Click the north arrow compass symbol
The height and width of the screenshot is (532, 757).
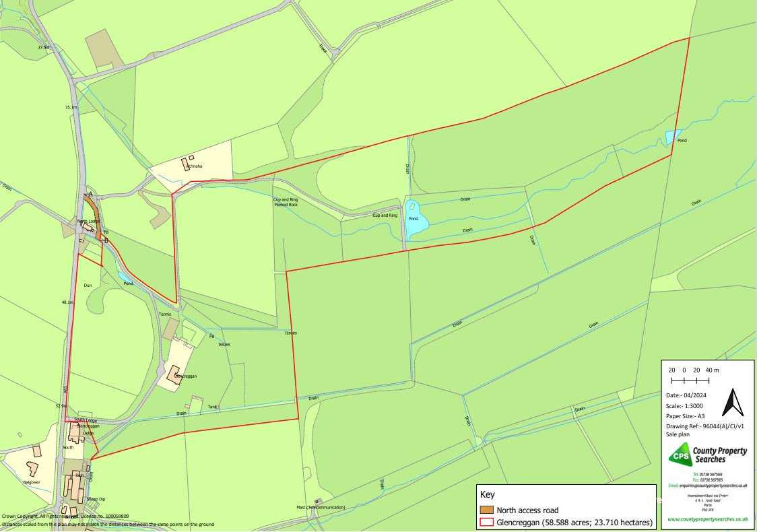[x=730, y=403]
